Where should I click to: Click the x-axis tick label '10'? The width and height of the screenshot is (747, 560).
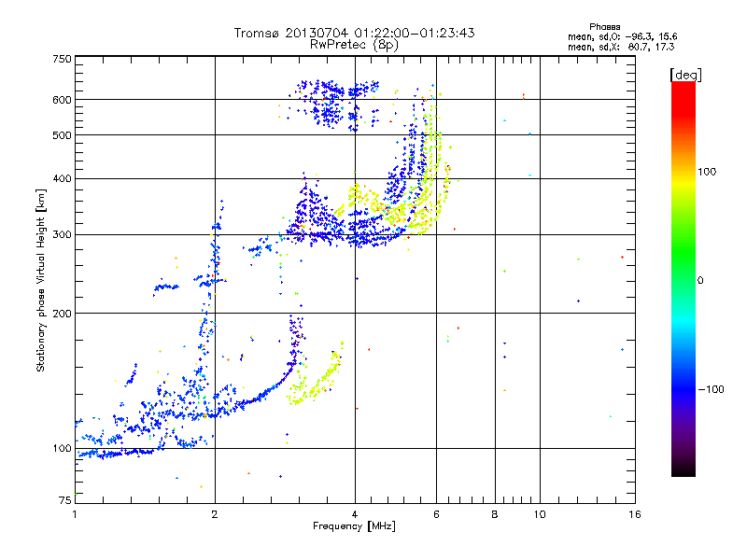[540, 514]
